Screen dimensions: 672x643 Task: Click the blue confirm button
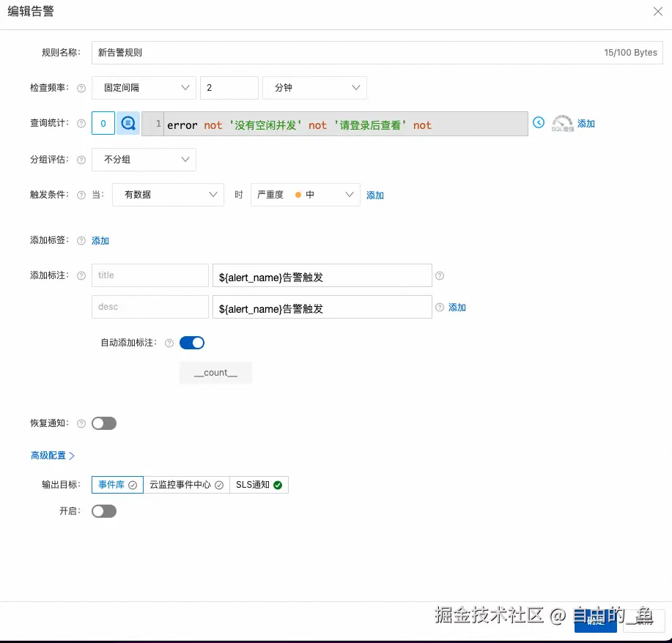point(595,621)
